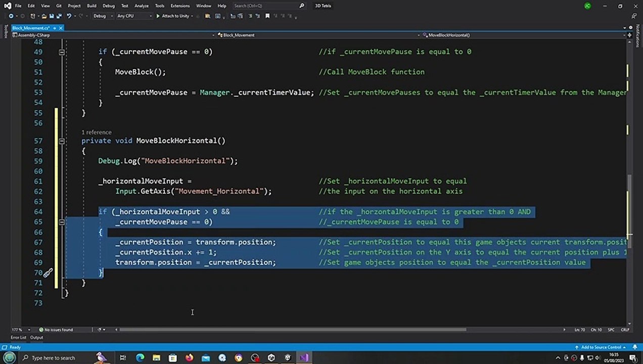Click the Visual Studio logo icon
This screenshot has width=643, height=364.
[7, 6]
